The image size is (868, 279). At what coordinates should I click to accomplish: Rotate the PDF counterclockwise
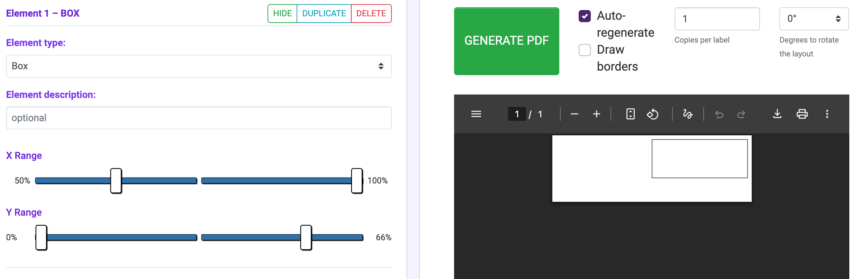tap(653, 114)
